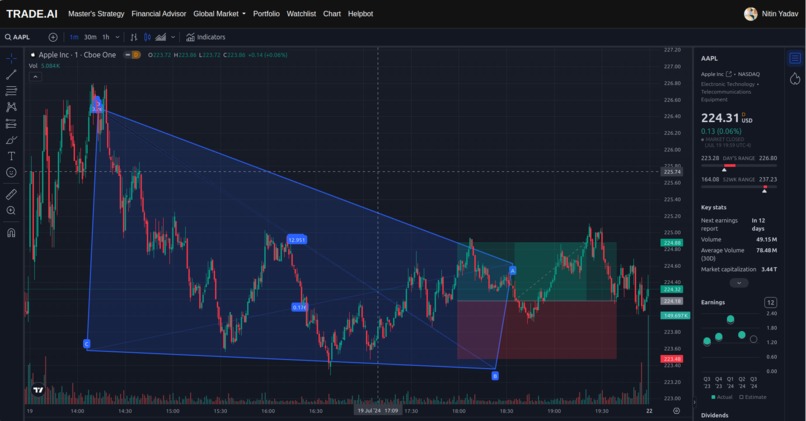
Task: Select the area chart style icon
Action: [161, 37]
